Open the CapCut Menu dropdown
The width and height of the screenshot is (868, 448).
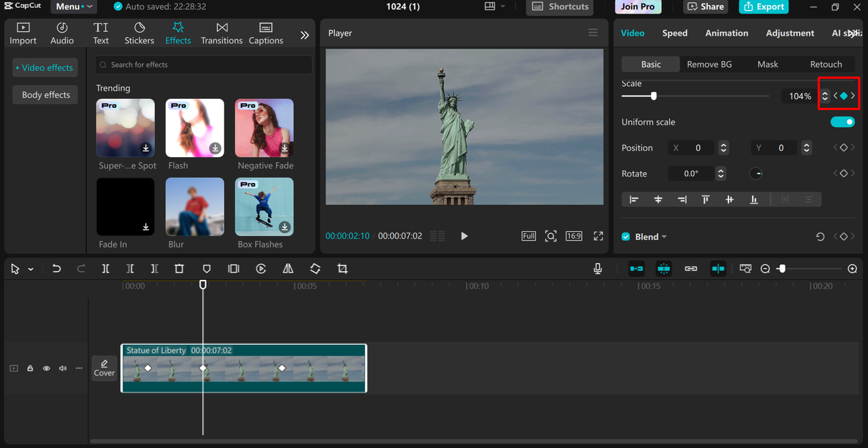73,7
